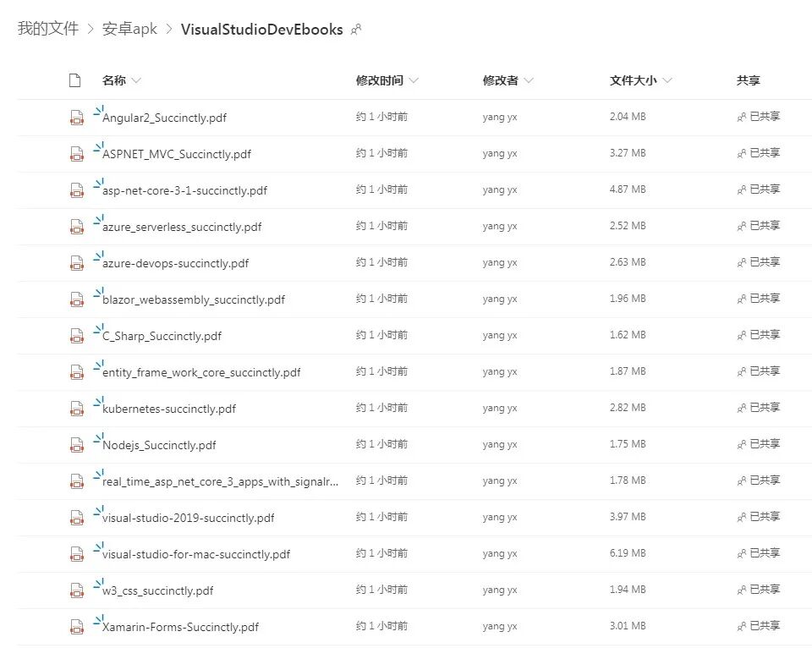The width and height of the screenshot is (812, 648).
Task: Open kubernetes-succinctly.pdf file
Action: pyautogui.click(x=169, y=409)
